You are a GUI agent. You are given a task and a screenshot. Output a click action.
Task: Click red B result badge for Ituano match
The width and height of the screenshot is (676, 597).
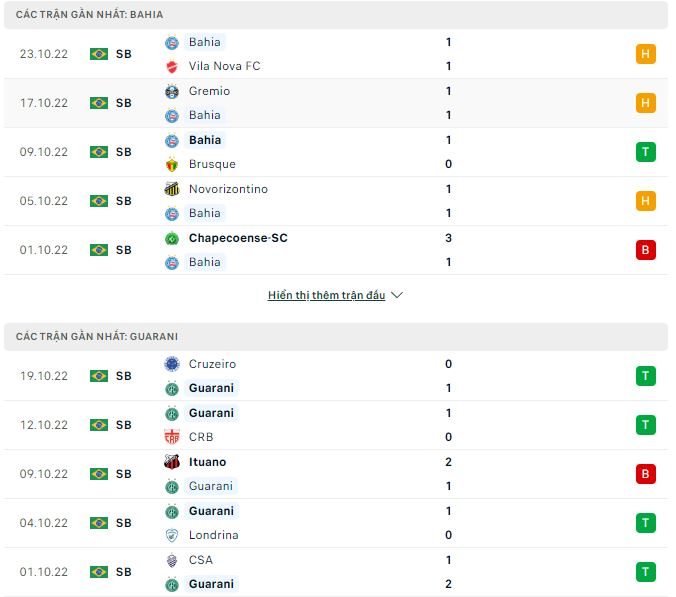point(645,474)
